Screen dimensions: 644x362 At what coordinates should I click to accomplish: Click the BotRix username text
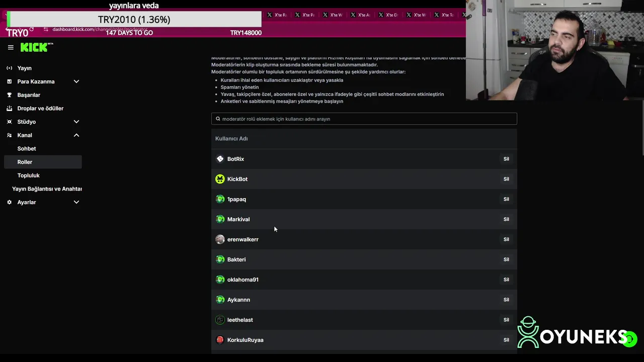pos(235,159)
